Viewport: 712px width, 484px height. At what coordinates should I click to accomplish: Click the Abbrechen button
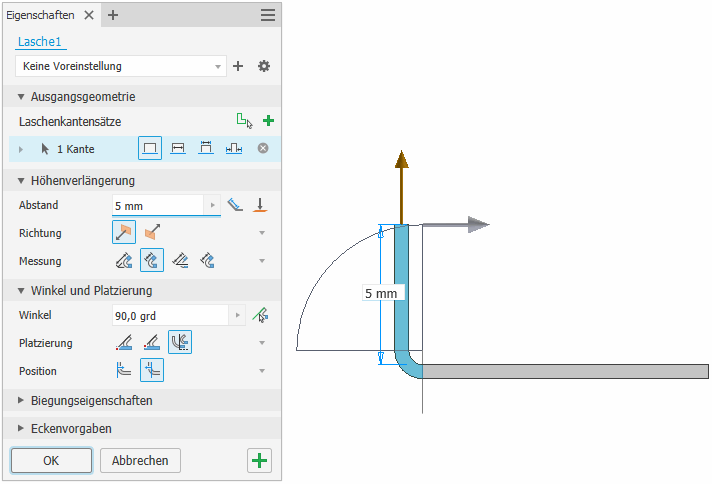[x=140, y=460]
